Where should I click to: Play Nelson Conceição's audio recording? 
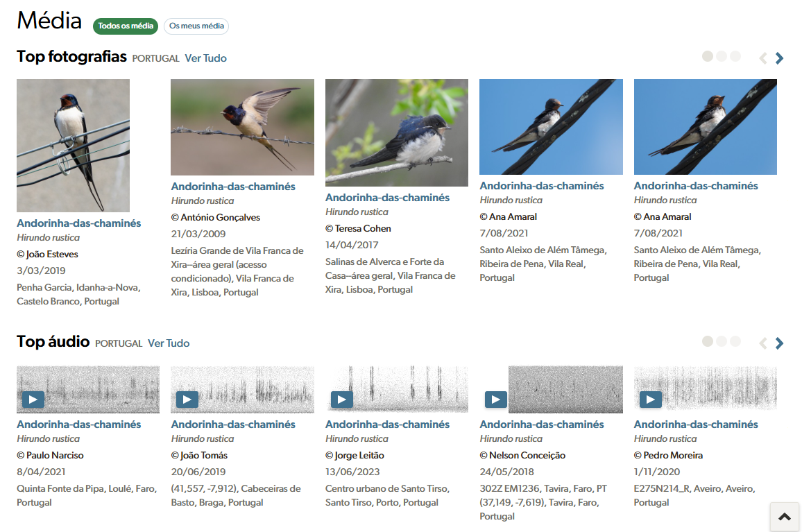(495, 400)
